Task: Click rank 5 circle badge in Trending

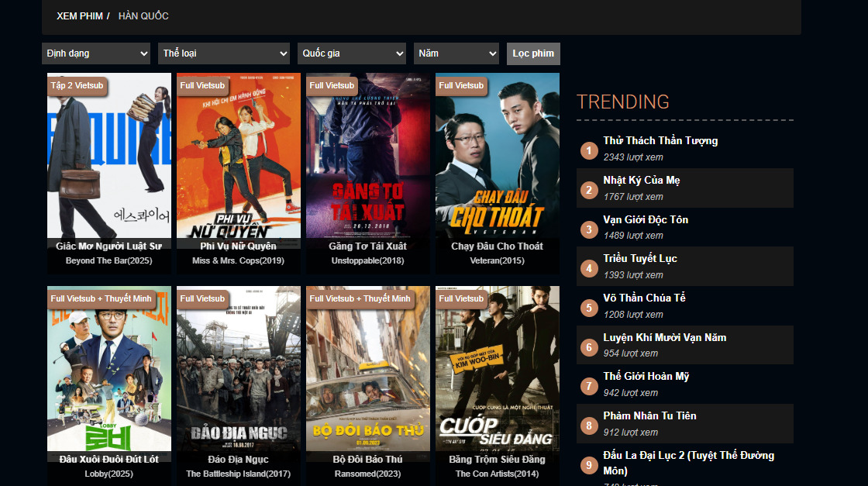Action: [589, 308]
